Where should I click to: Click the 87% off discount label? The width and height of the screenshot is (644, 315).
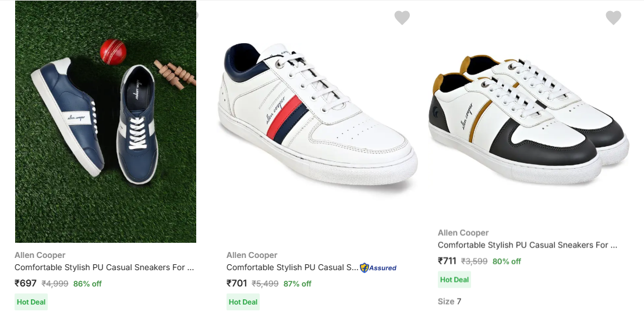[x=297, y=284]
